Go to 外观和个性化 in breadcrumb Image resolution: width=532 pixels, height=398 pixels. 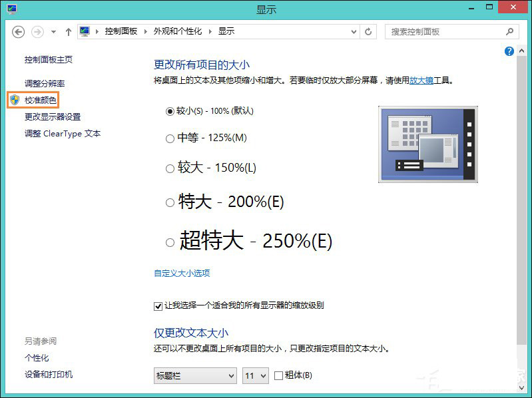(x=177, y=31)
